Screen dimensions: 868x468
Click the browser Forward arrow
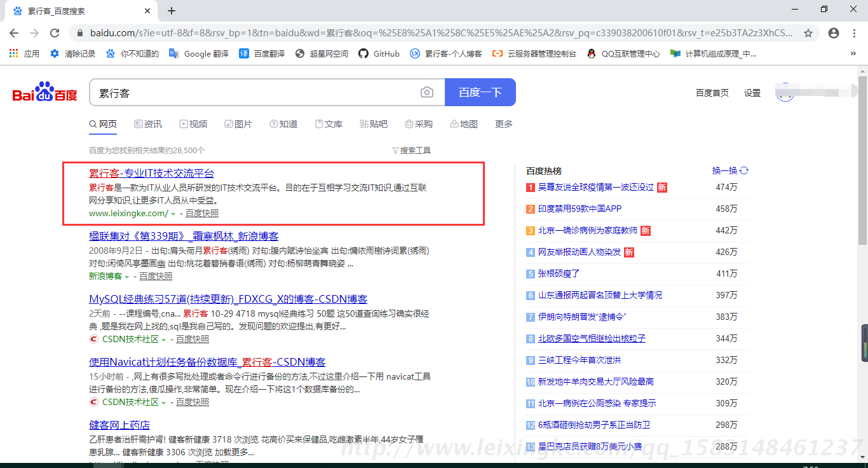click(34, 32)
